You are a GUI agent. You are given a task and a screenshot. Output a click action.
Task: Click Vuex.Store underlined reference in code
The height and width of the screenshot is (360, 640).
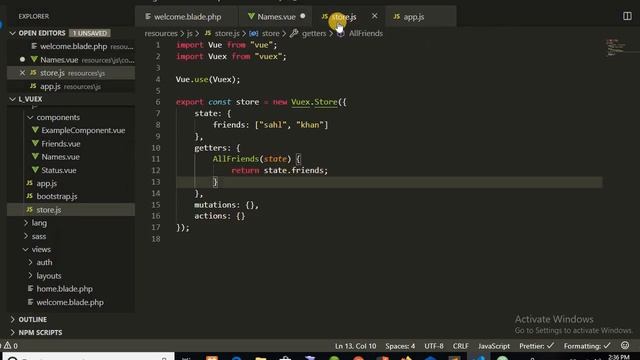point(314,102)
